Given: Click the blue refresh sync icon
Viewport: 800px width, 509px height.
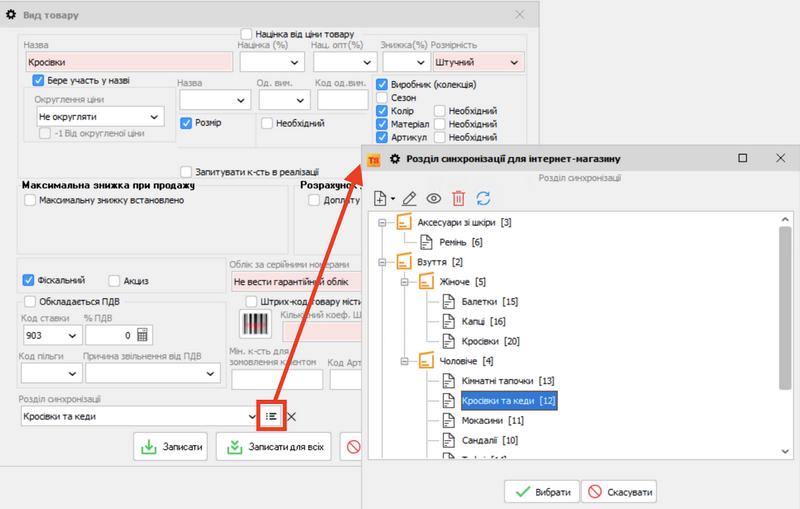Looking at the screenshot, I should click(484, 198).
